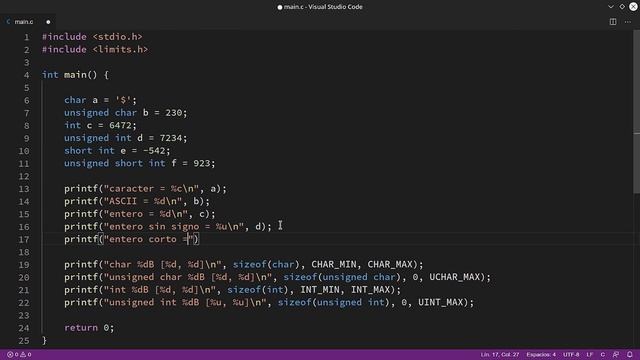Click the closing brace on line 25

pyautogui.click(x=44, y=340)
